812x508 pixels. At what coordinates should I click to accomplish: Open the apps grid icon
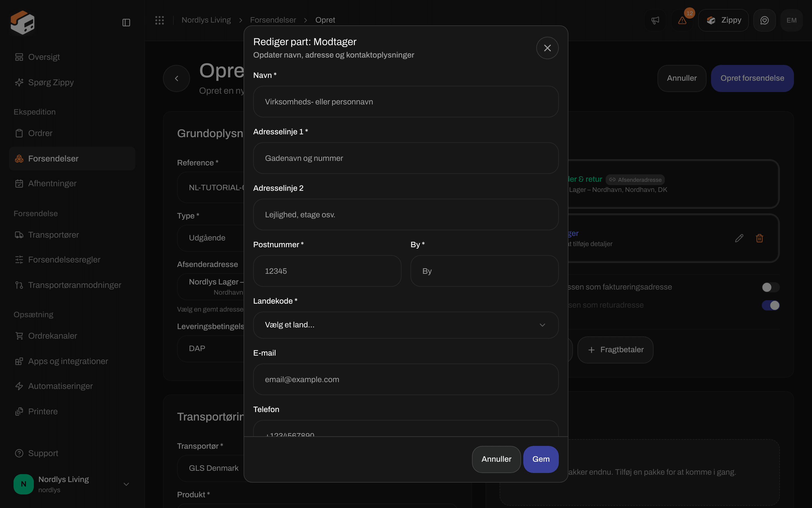(159, 20)
